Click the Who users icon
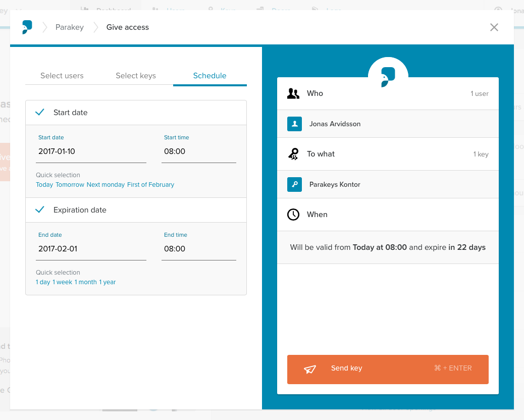 click(293, 93)
